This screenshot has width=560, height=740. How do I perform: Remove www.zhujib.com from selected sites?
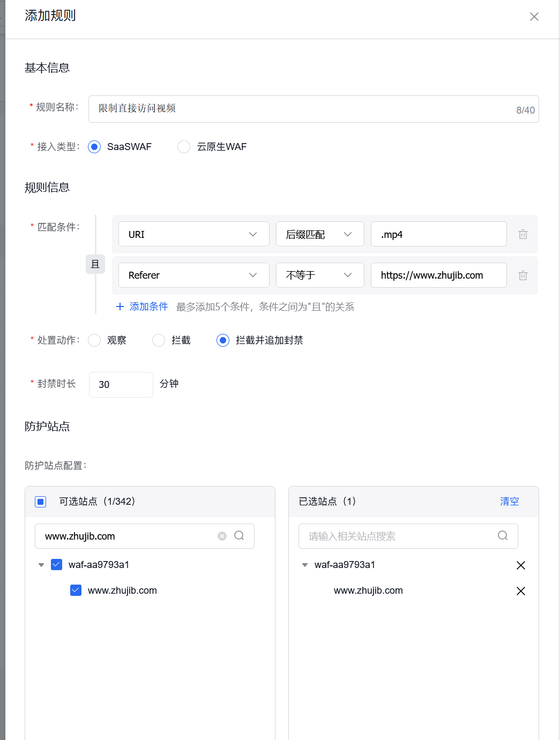coord(520,591)
